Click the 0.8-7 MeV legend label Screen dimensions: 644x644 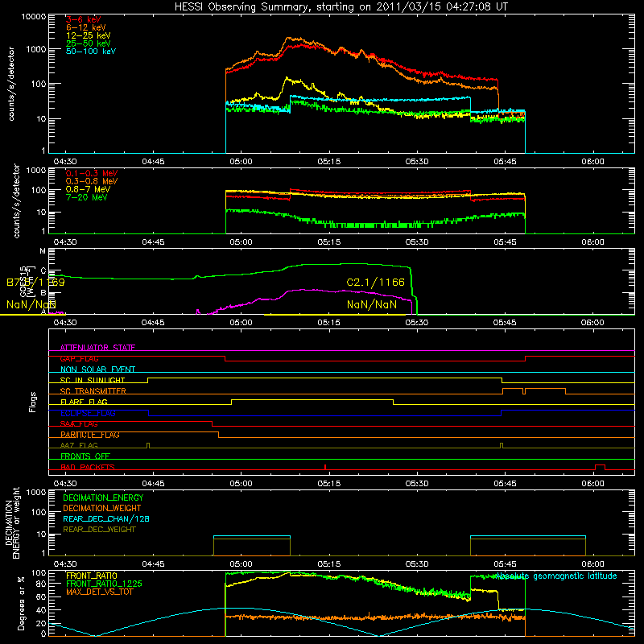88,189
